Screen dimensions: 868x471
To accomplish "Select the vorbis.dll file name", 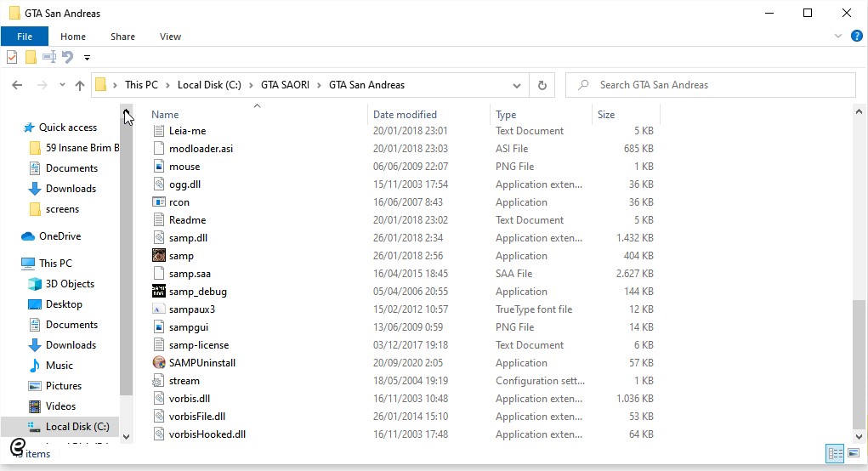I will [190, 399].
